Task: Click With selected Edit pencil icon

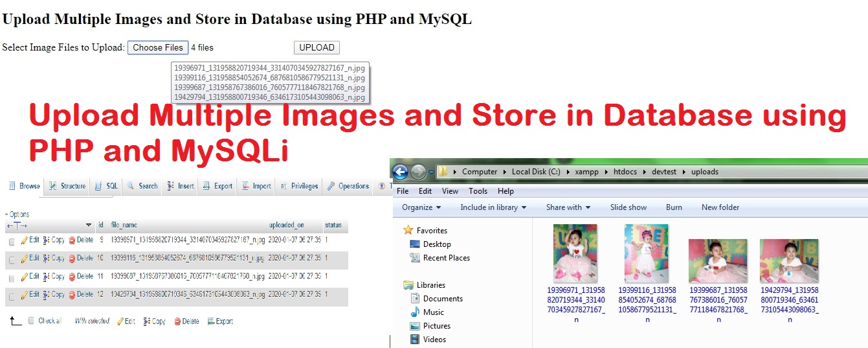Action: point(120,321)
